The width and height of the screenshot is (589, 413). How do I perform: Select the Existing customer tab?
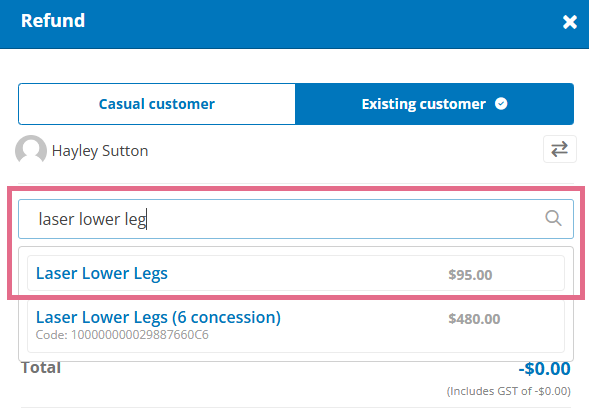(434, 104)
